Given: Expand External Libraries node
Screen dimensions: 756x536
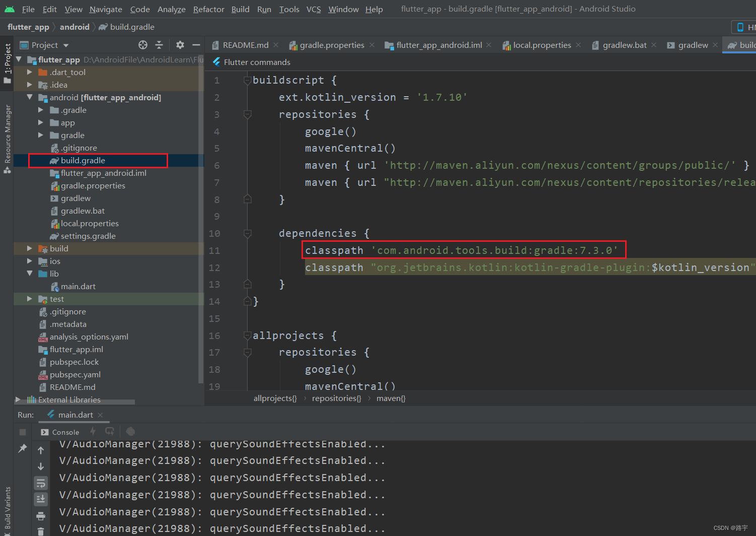Looking at the screenshot, I should pos(18,399).
